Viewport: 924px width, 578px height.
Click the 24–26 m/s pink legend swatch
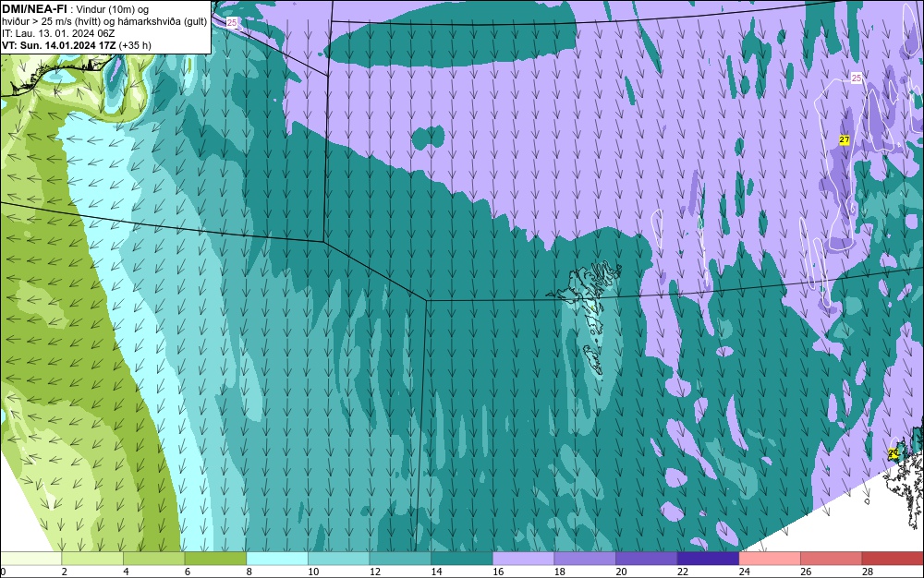tap(770, 558)
